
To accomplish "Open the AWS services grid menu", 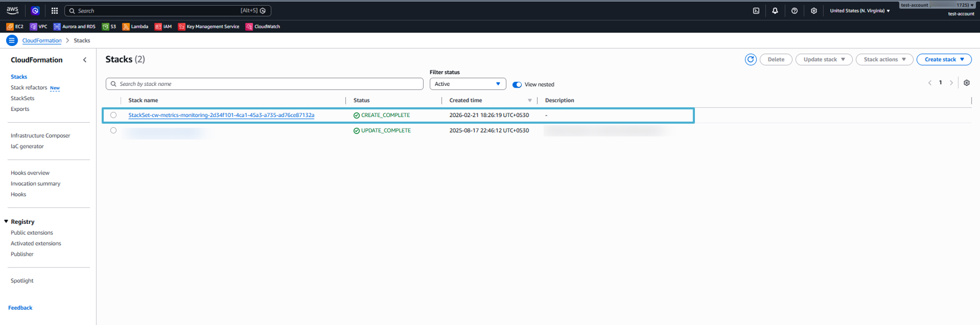I will (x=55, y=11).
